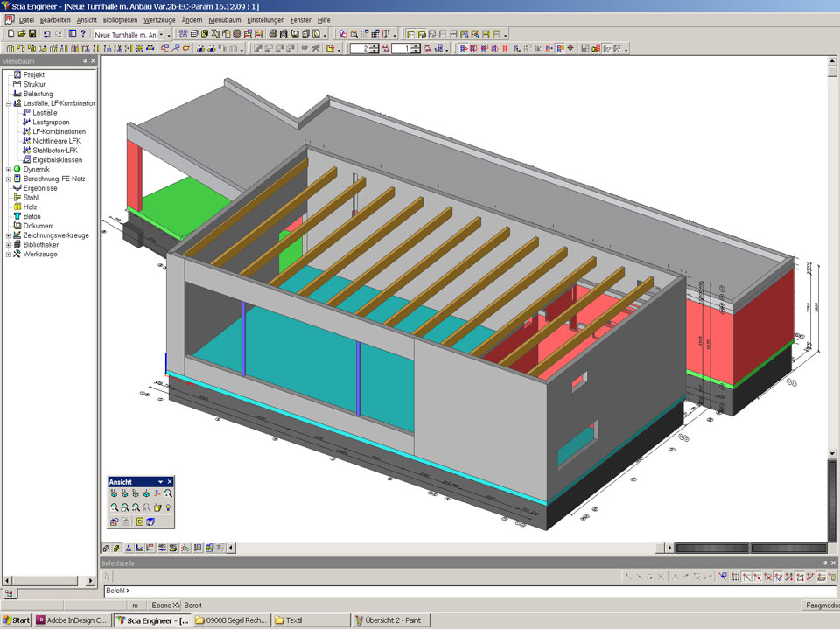Screen dimensions: 840x630
Task: Select Ergebnisse in the menu tree
Action: [40, 188]
